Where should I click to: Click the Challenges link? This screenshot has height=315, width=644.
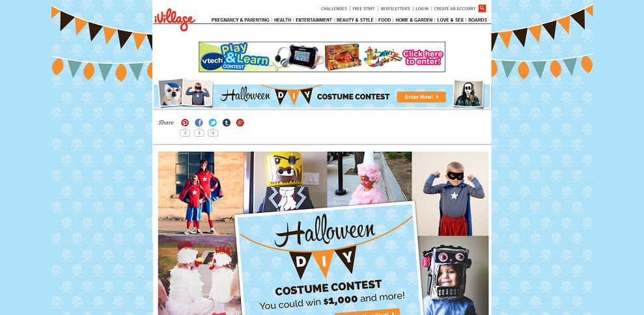point(334,8)
